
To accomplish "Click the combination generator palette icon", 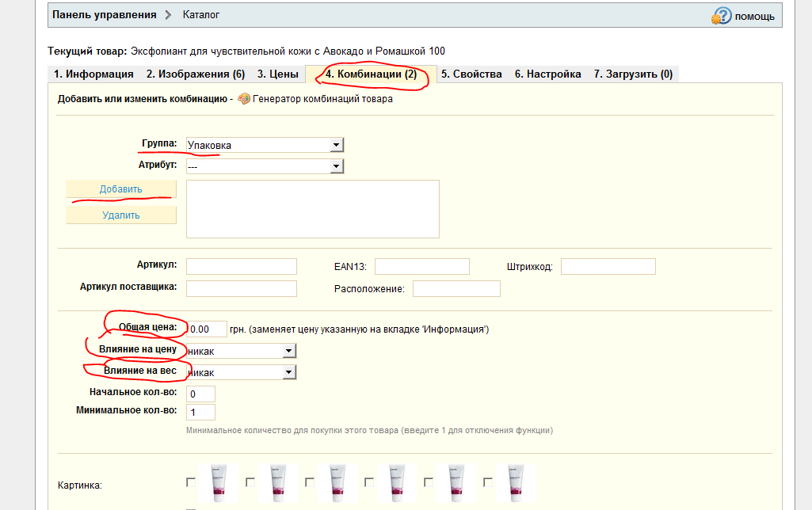I will pyautogui.click(x=244, y=99).
